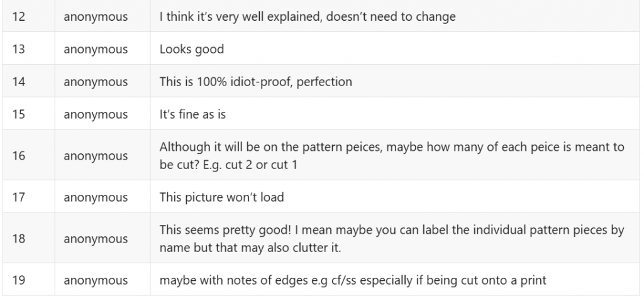Select the row number 14 cell
Viewport: 644px width, 301px height.
18,82
